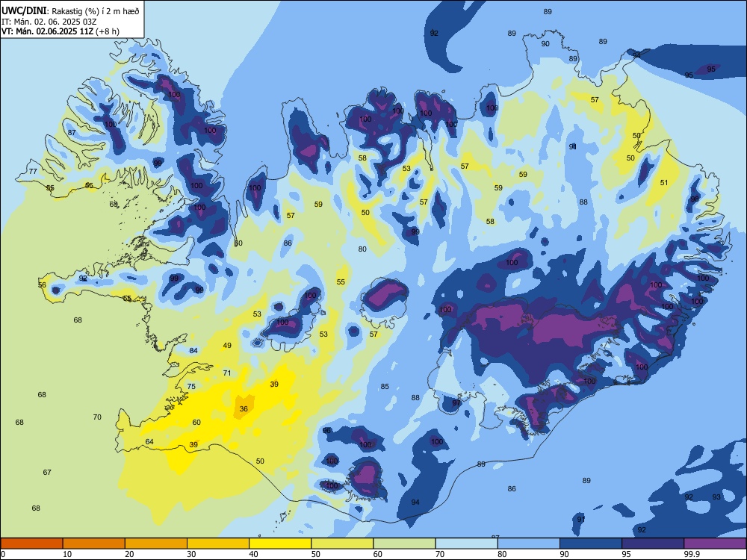Click the '97' humidity value on the map

click(x=456, y=403)
